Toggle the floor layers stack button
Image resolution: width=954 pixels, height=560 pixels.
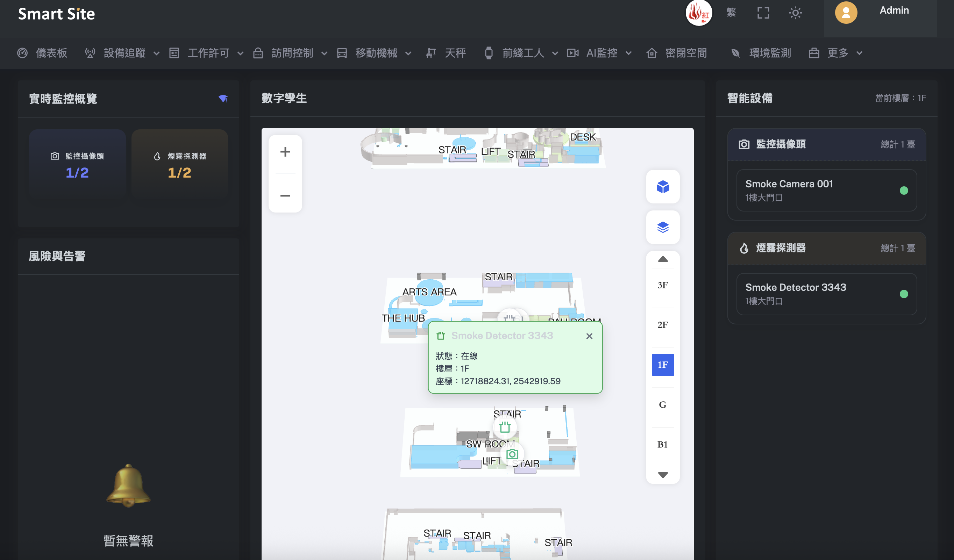pyautogui.click(x=662, y=227)
